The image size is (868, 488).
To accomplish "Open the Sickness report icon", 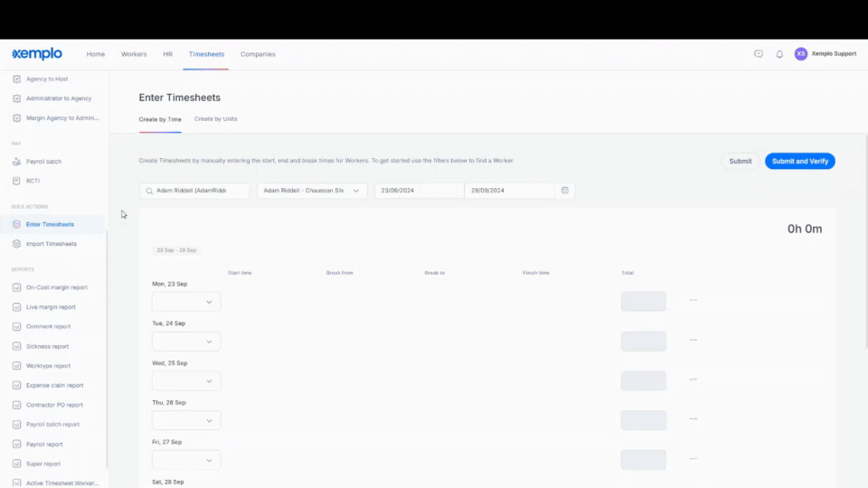I will [x=16, y=346].
